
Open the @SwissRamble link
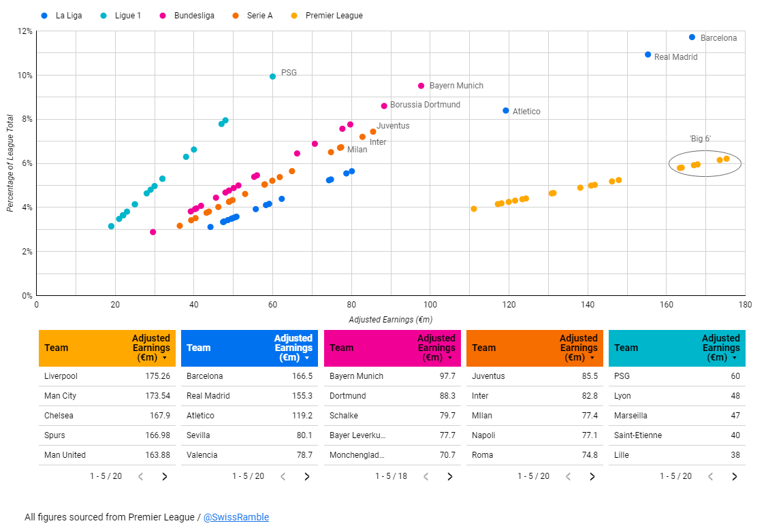[236, 517]
